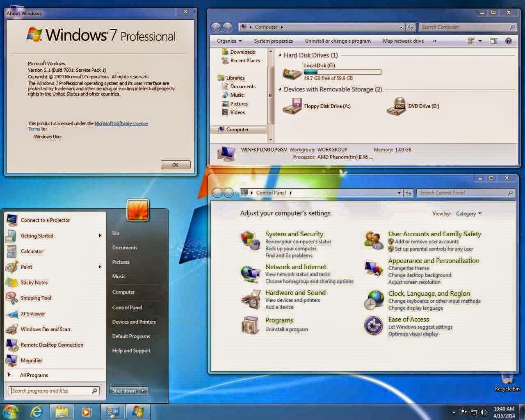Open the System and Security category link
The image size is (525, 420).
294,234
